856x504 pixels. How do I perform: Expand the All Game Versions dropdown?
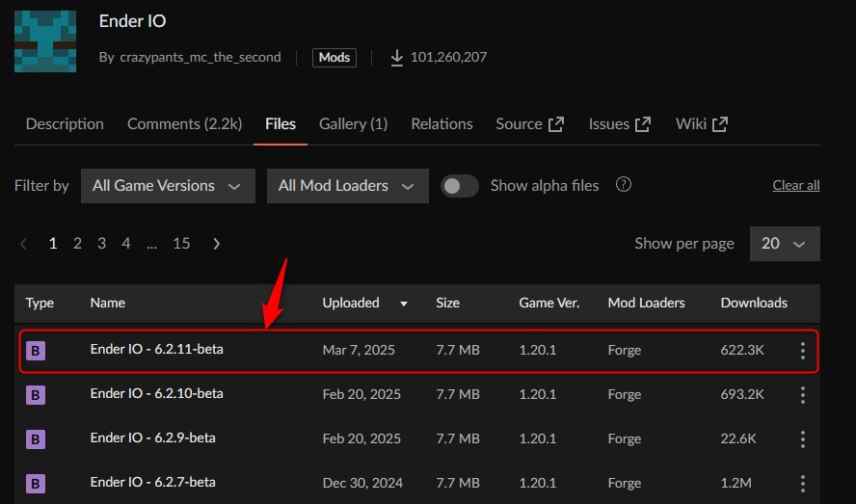click(x=168, y=186)
